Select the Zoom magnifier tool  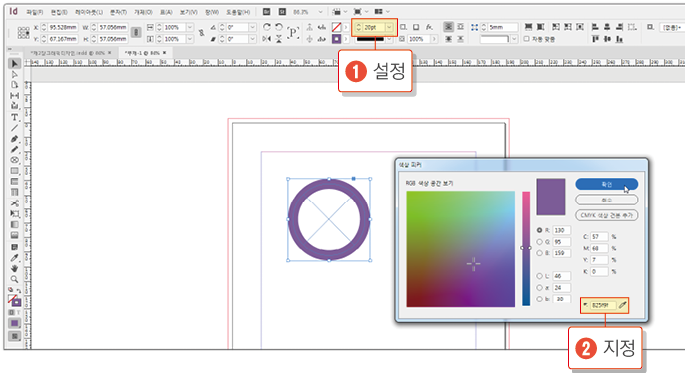pos(14,279)
